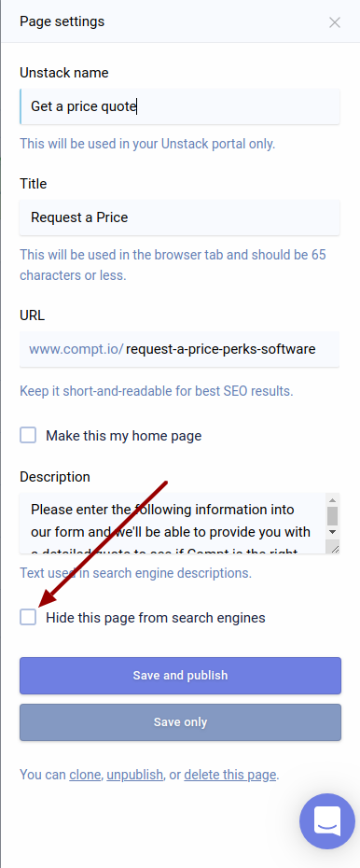Click the 'delete this page' link
This screenshot has width=360, height=868.
click(x=230, y=775)
